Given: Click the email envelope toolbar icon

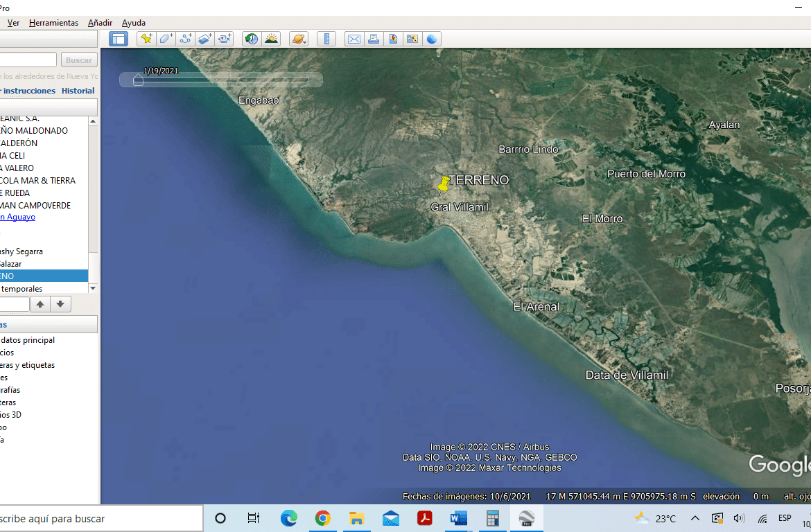Looking at the screenshot, I should (x=354, y=39).
